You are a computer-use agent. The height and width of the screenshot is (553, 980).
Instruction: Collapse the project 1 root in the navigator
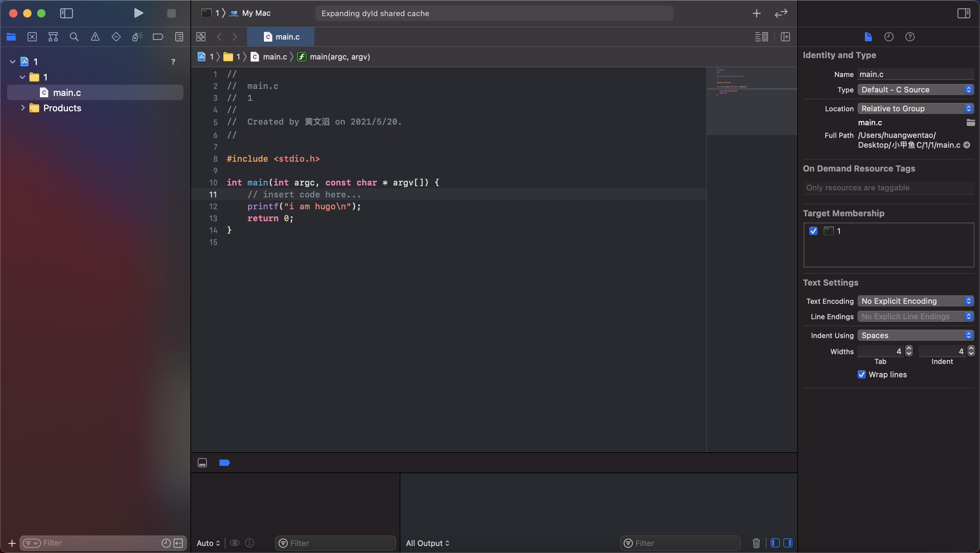(13, 62)
